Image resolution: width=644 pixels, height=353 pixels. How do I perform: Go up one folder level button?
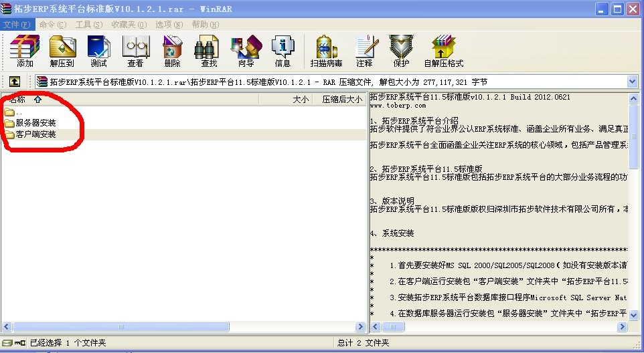point(14,82)
